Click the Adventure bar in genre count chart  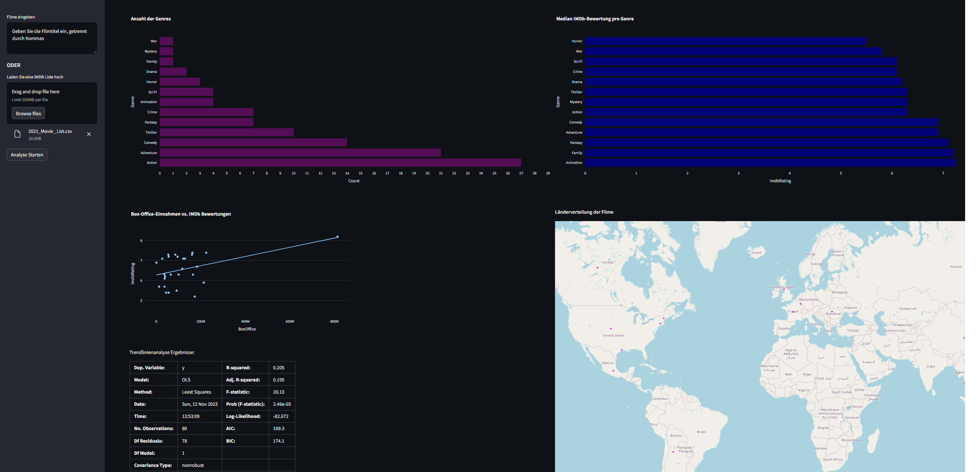300,152
